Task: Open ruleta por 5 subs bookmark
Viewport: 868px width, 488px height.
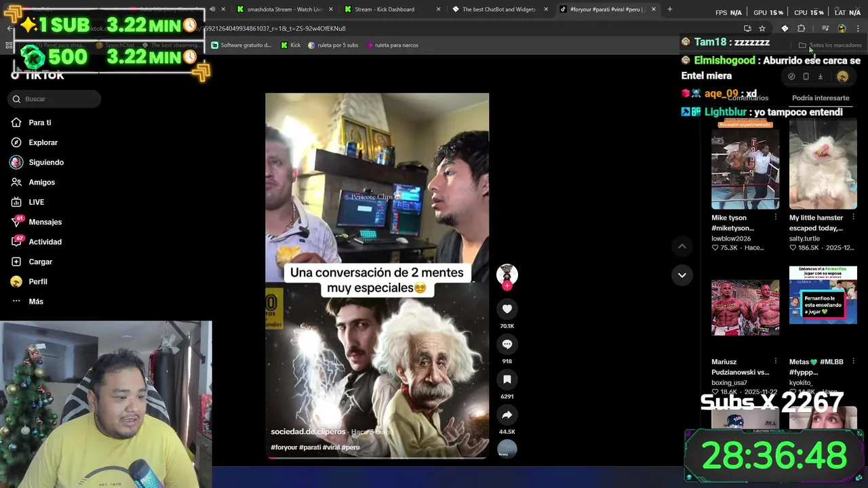Action: coord(333,45)
